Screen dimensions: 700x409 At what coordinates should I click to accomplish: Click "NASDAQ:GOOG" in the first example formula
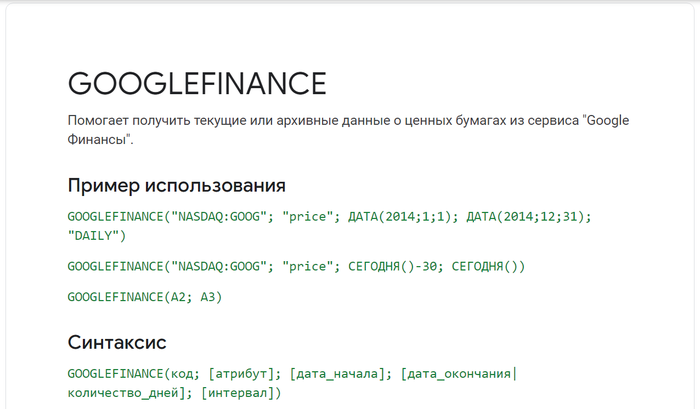219,217
